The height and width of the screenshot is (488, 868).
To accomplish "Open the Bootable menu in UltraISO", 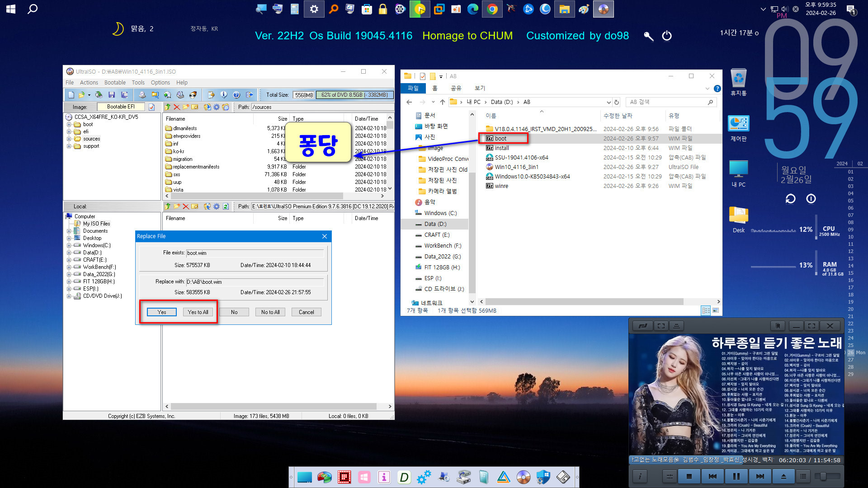I will (115, 83).
